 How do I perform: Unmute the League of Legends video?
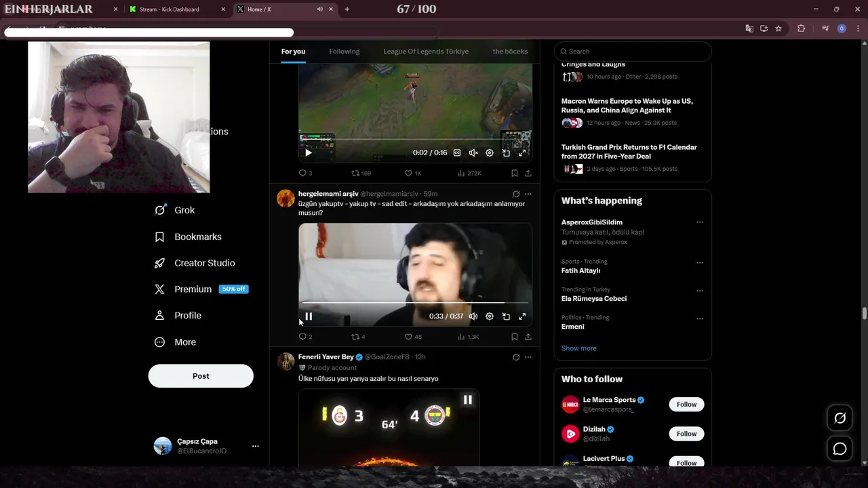473,153
